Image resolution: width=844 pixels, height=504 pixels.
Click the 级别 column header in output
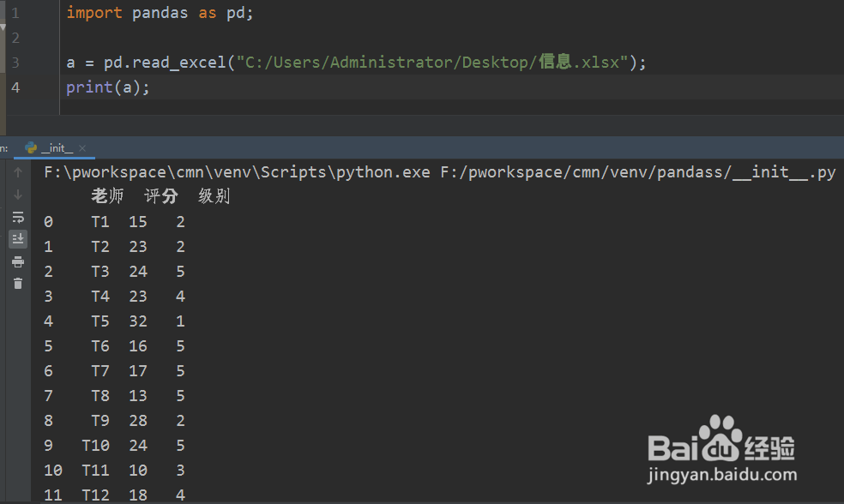[214, 196]
